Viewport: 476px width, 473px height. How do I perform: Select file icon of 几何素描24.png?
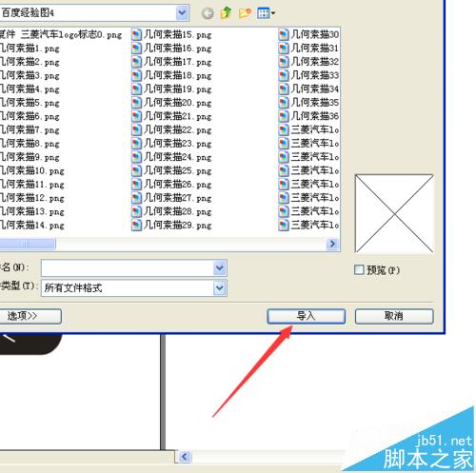tap(136, 157)
